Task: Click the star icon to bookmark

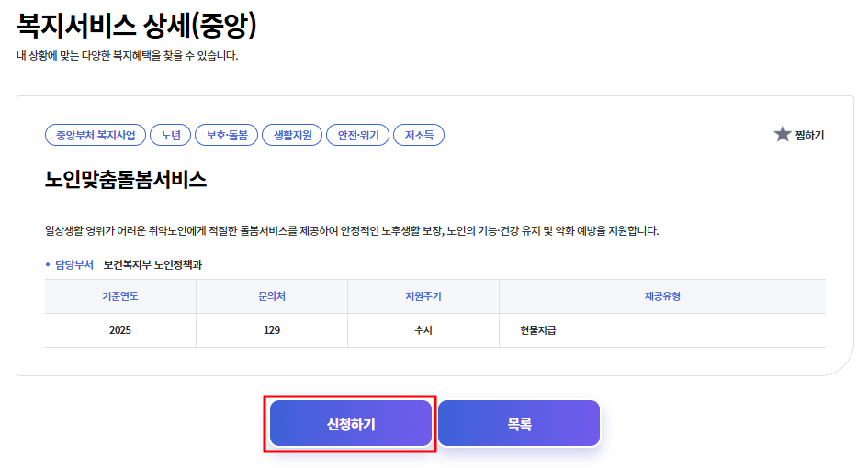Action: click(783, 134)
